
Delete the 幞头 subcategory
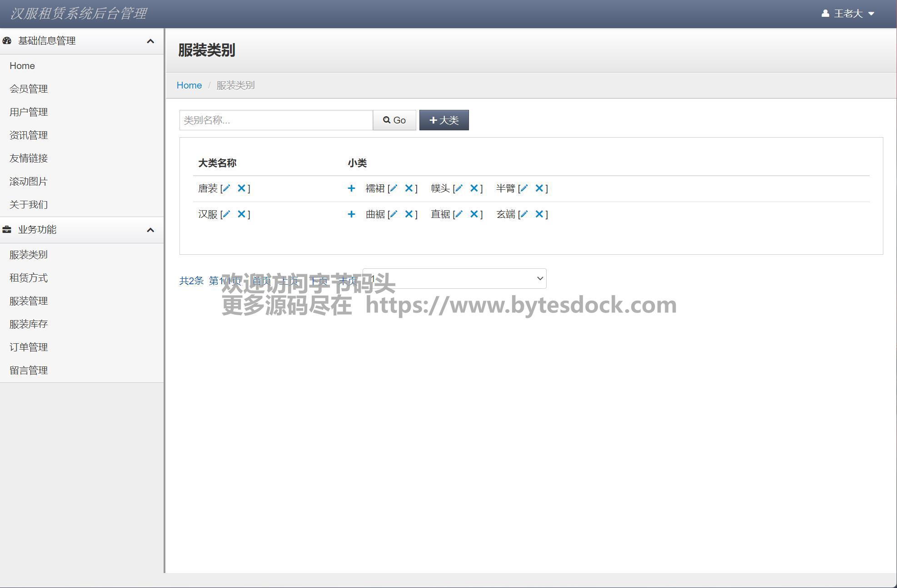point(474,188)
